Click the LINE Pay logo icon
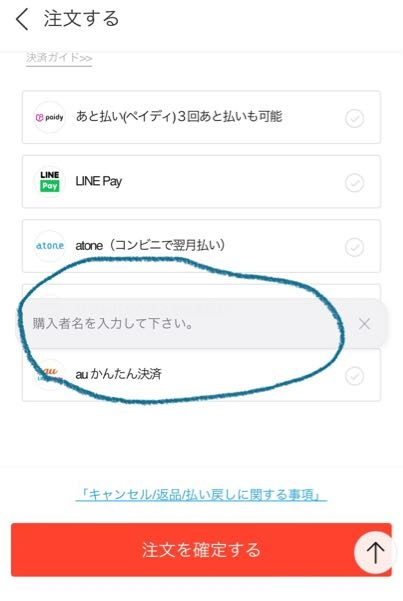Screen dimensions: 403x601 [49, 181]
